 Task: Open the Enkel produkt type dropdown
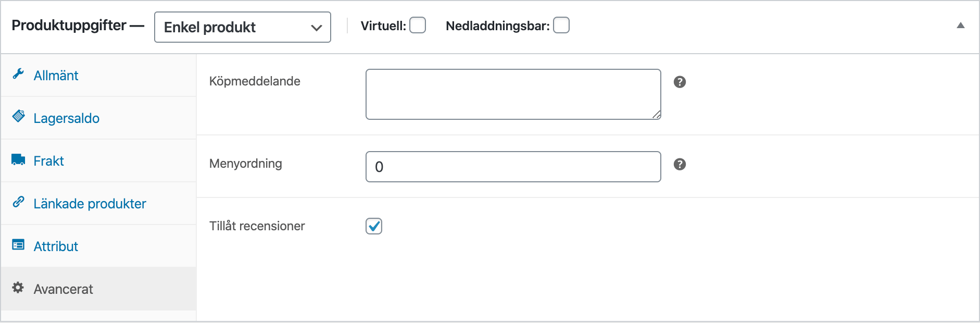click(243, 27)
